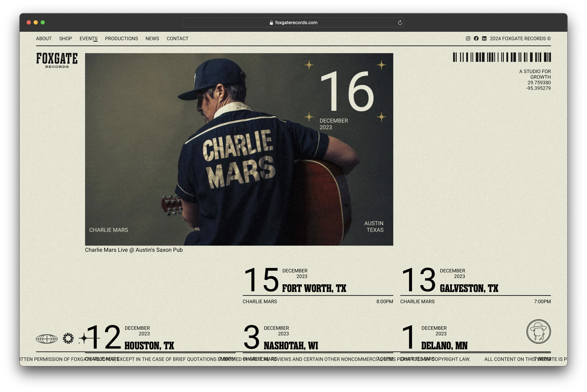Click the barcode graphic at top right
Screen dimensions: 587x392
tap(502, 57)
